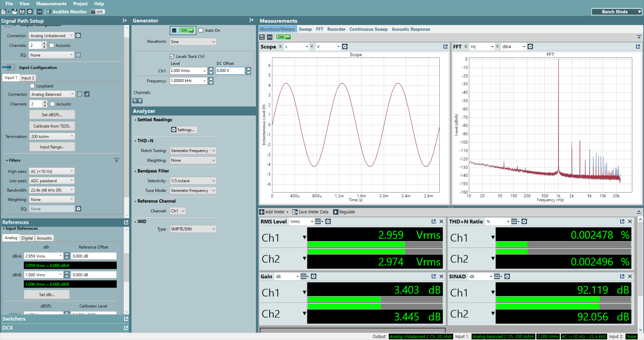The height and width of the screenshot is (340, 644).
Task: Open Bandpass Selectivity 1/3 octave dropdown
Action: [193, 181]
